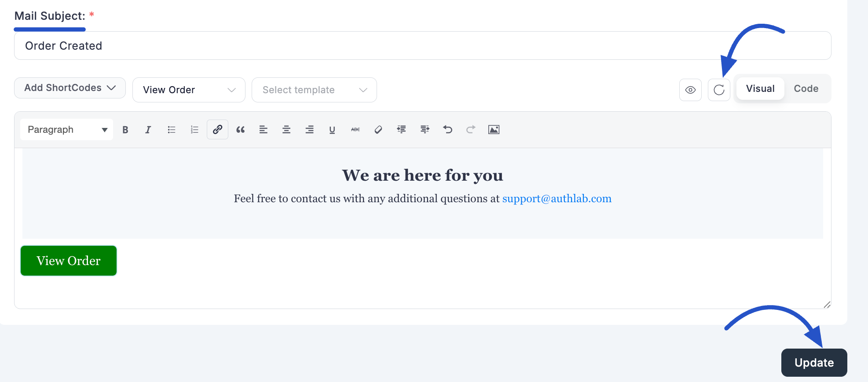Undo the last edit

[x=448, y=130]
